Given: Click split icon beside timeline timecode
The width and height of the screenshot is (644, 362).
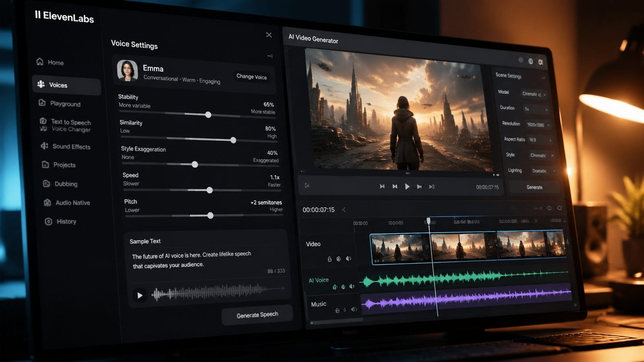Looking at the screenshot, I should coord(343,210).
